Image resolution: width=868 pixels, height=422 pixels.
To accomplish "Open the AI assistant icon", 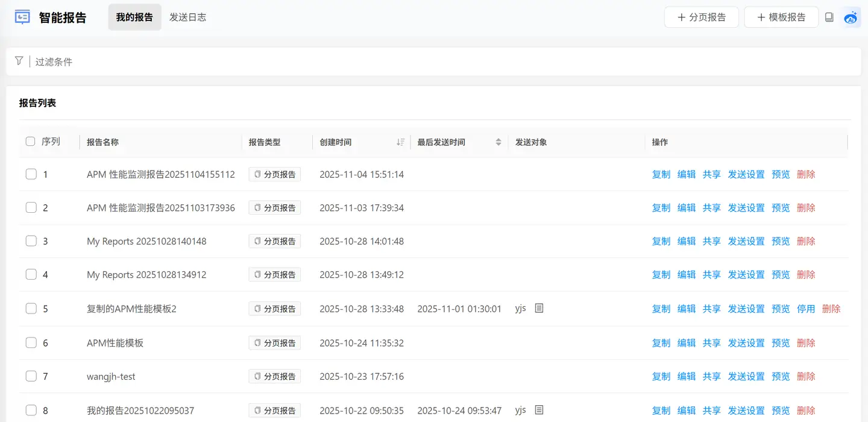I will (x=851, y=17).
